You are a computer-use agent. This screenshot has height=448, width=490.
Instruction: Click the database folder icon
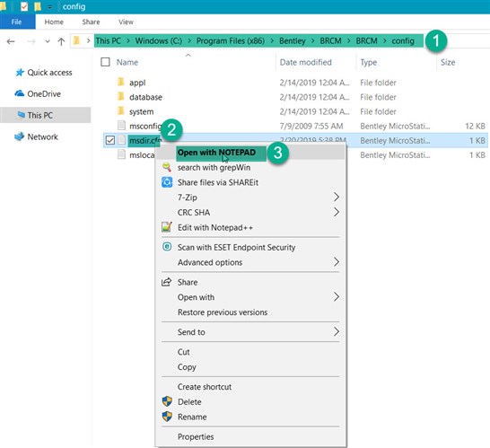click(121, 96)
